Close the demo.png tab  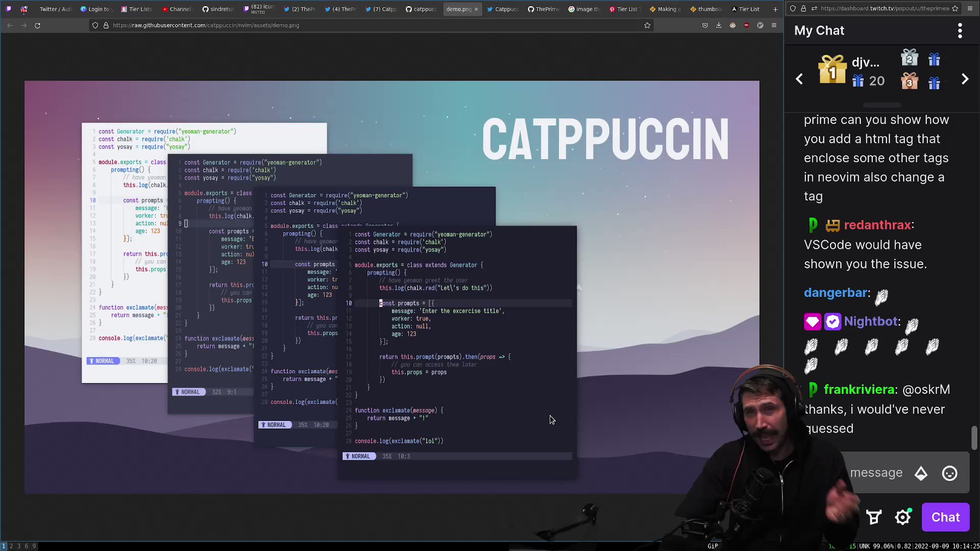coord(476,9)
